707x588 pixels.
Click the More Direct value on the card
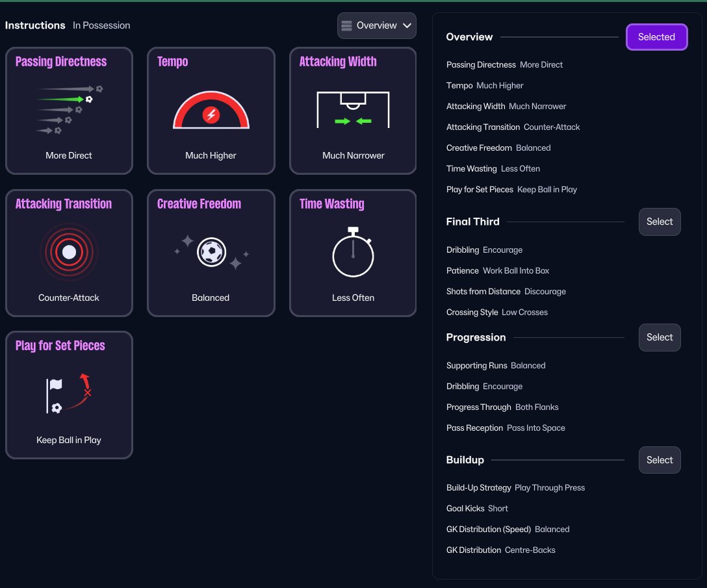[x=68, y=155]
